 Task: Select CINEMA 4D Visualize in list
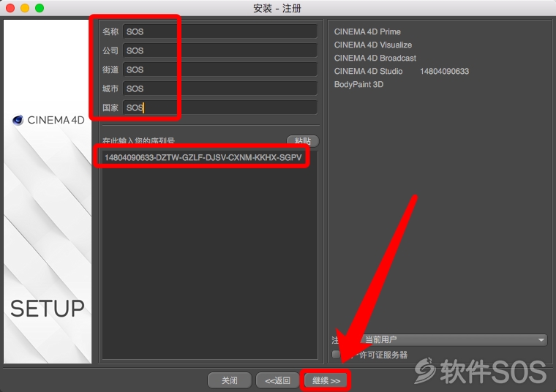[x=373, y=45]
